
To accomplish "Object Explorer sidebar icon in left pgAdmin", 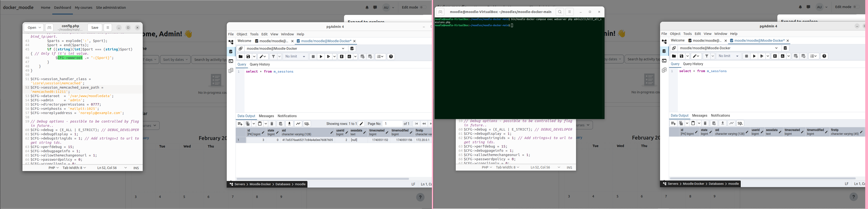I will click(231, 42).
